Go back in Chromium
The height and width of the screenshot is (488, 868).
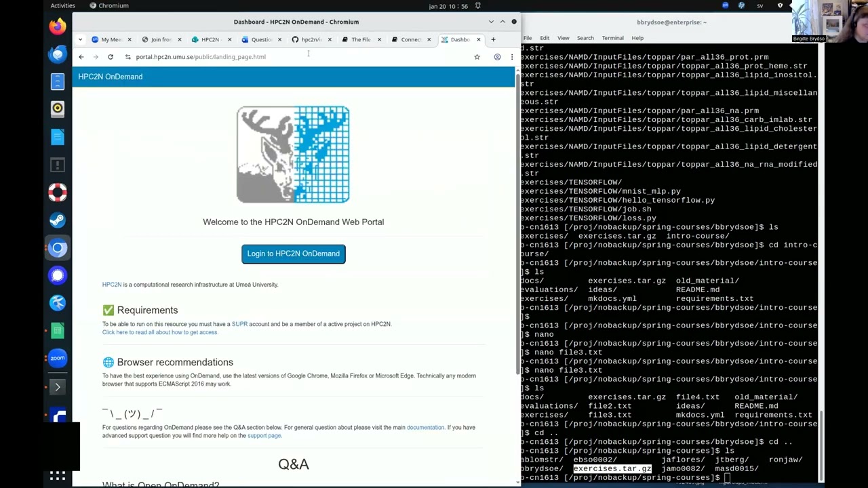pos(81,57)
